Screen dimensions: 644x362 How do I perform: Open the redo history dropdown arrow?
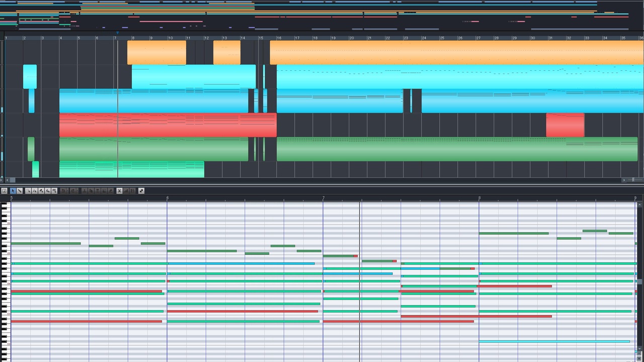point(77,191)
